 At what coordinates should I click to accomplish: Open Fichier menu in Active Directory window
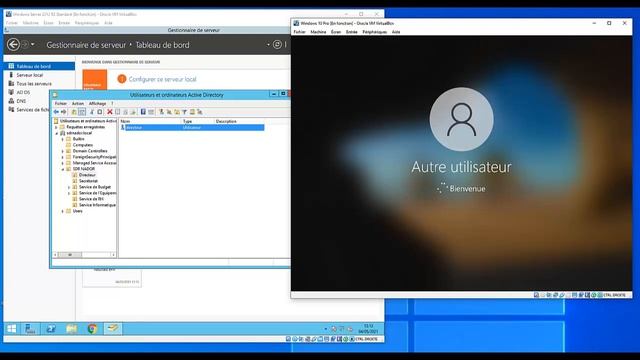[61, 104]
